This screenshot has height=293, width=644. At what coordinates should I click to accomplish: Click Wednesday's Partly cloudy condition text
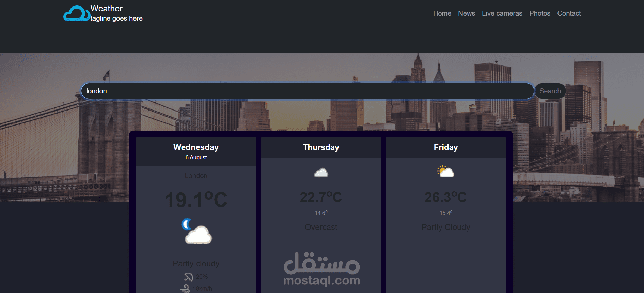click(x=196, y=264)
